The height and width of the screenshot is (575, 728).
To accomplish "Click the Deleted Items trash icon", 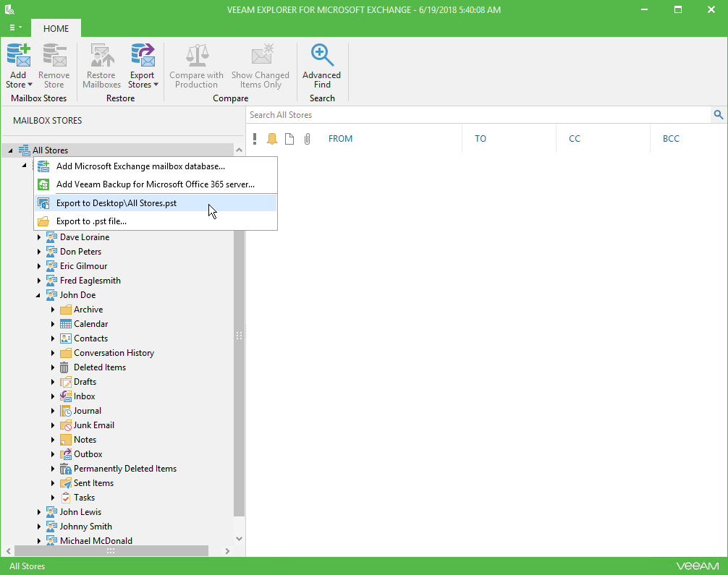I will pyautogui.click(x=64, y=367).
